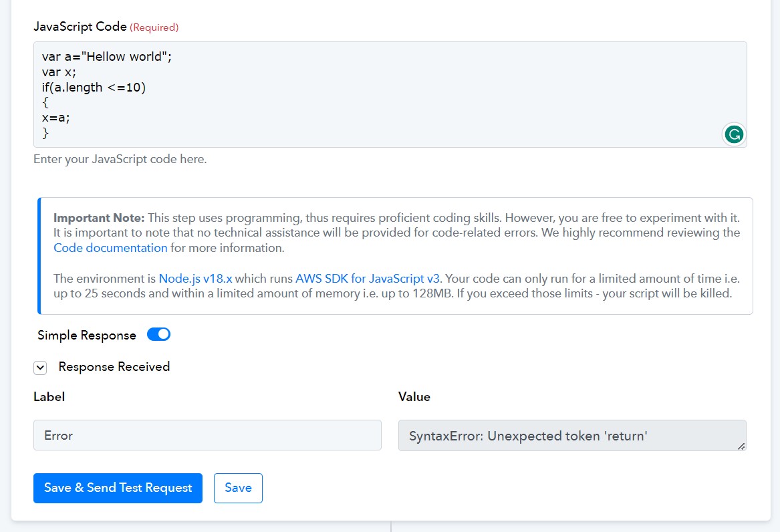This screenshot has width=780, height=532.
Task: Collapse the Response Received section chevron
Action: (x=40, y=368)
